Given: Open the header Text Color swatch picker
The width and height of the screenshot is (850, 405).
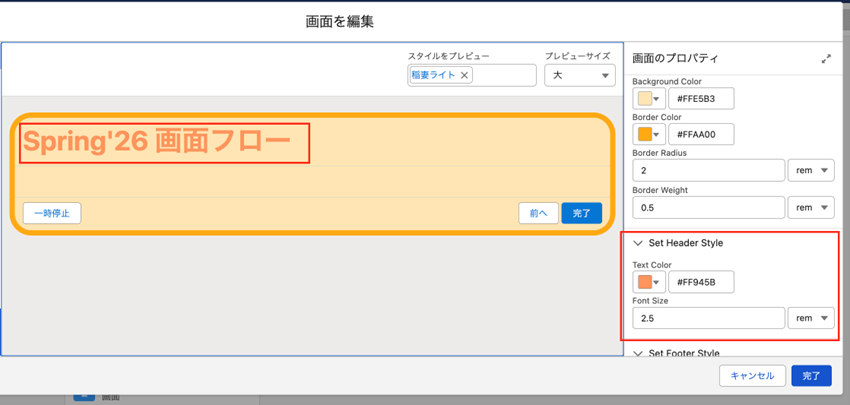Looking at the screenshot, I should tap(649, 282).
